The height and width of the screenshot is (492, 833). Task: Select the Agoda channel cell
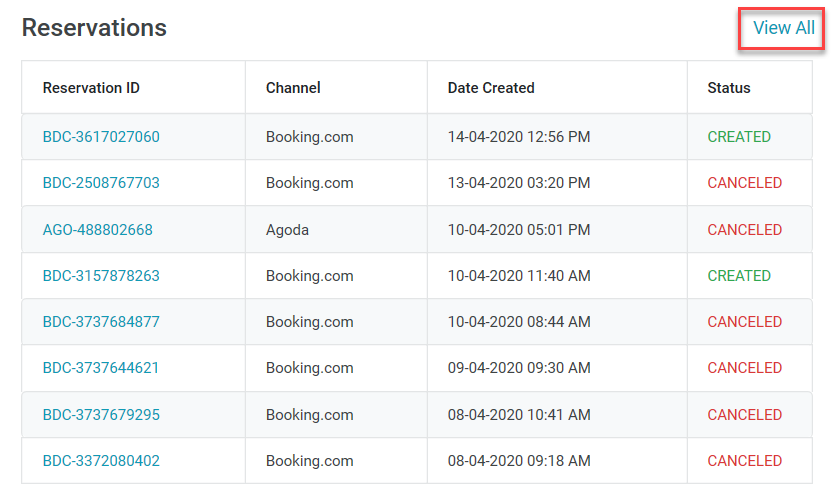point(287,230)
